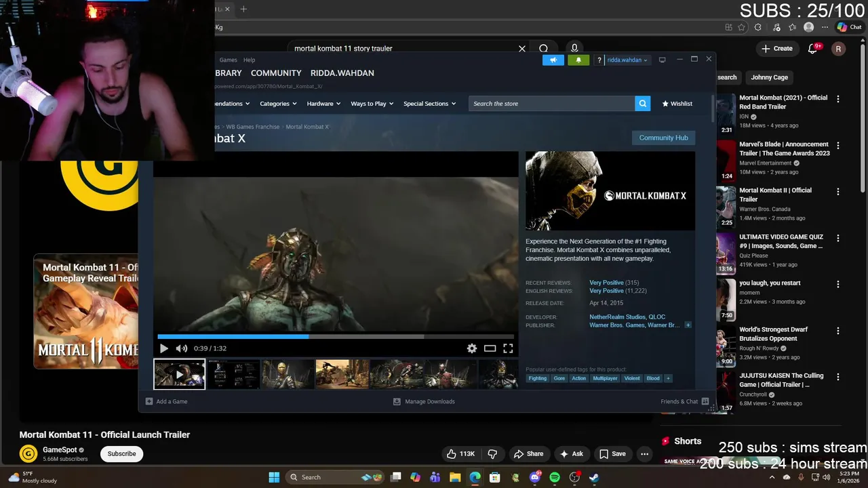868x488 pixels.
Task: Click the Gore tag
Action: (559, 378)
